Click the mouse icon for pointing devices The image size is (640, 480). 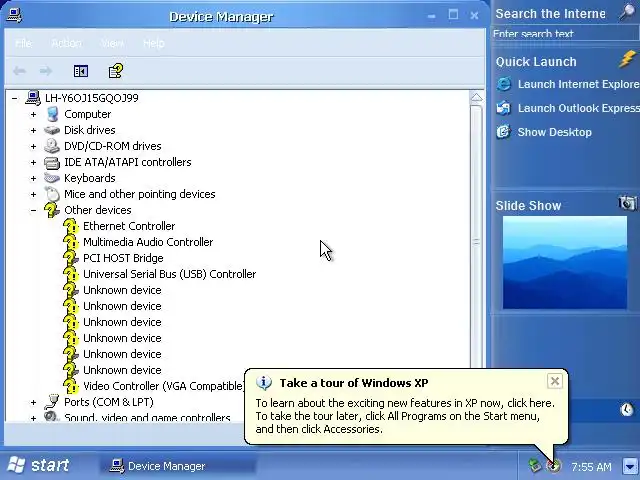[x=52, y=194]
